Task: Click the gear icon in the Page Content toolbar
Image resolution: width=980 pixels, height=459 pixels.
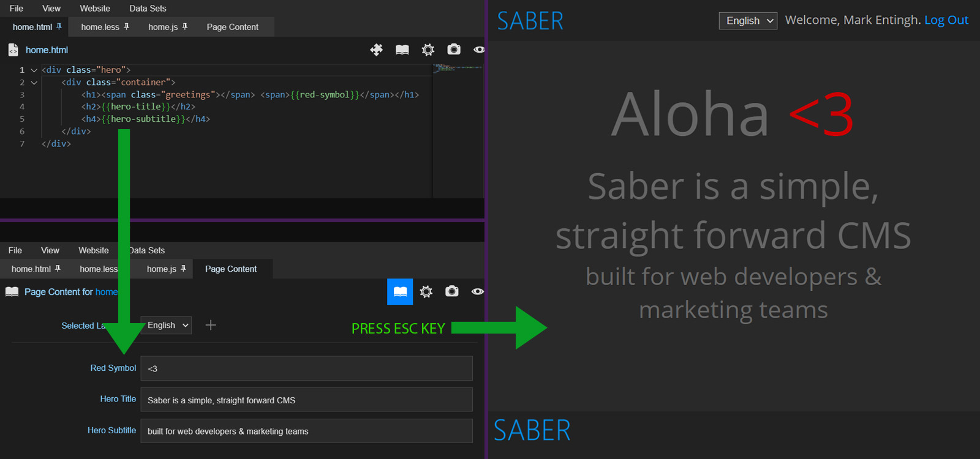Action: tap(426, 292)
